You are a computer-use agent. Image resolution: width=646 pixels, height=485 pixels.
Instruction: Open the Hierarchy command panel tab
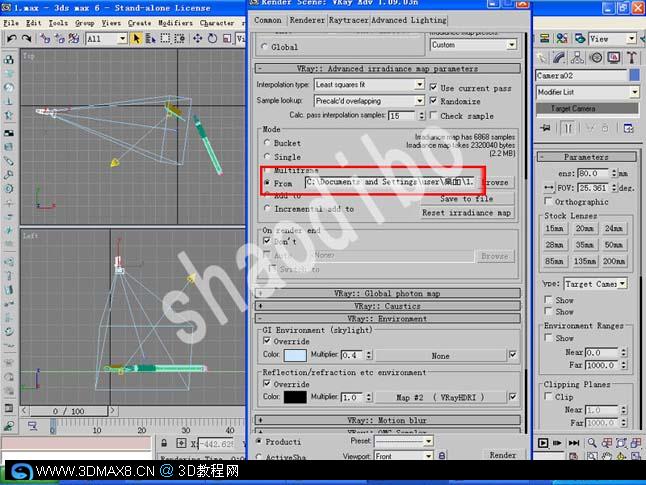577,58
